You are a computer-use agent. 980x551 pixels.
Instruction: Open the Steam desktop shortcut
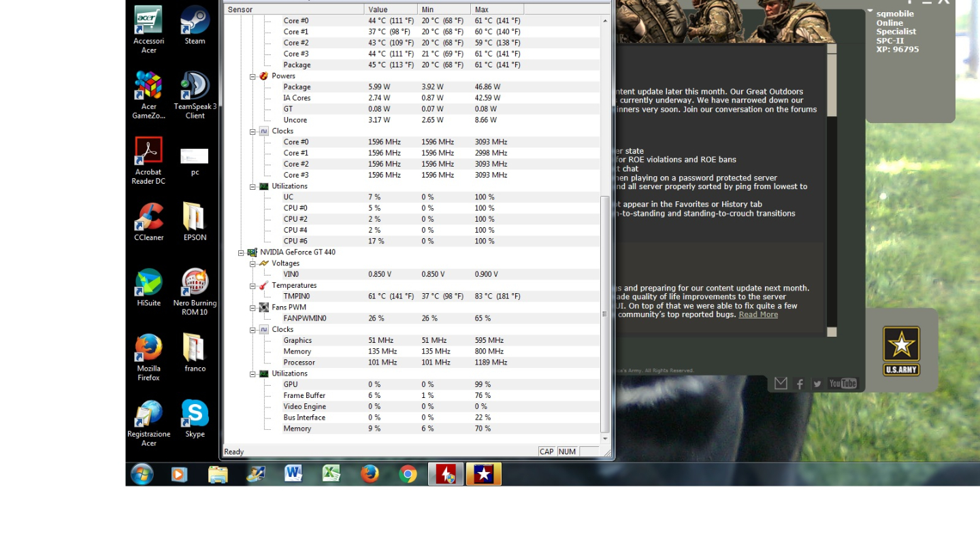(x=195, y=24)
